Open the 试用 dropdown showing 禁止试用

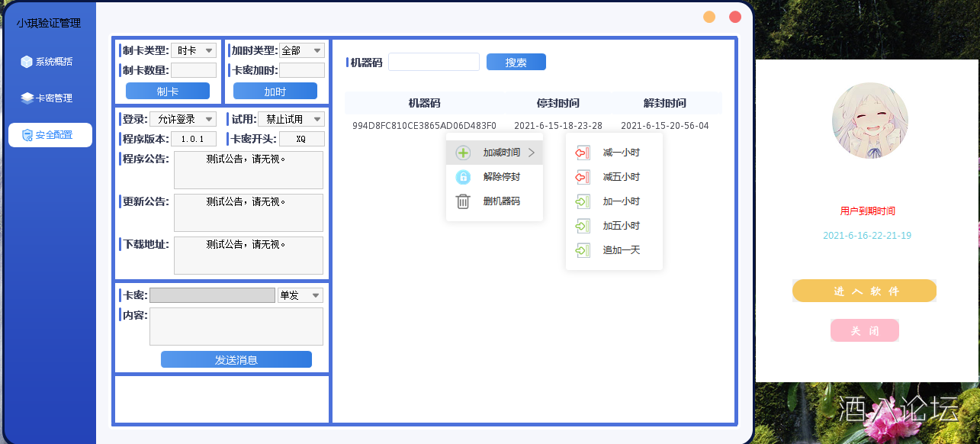[x=291, y=119]
